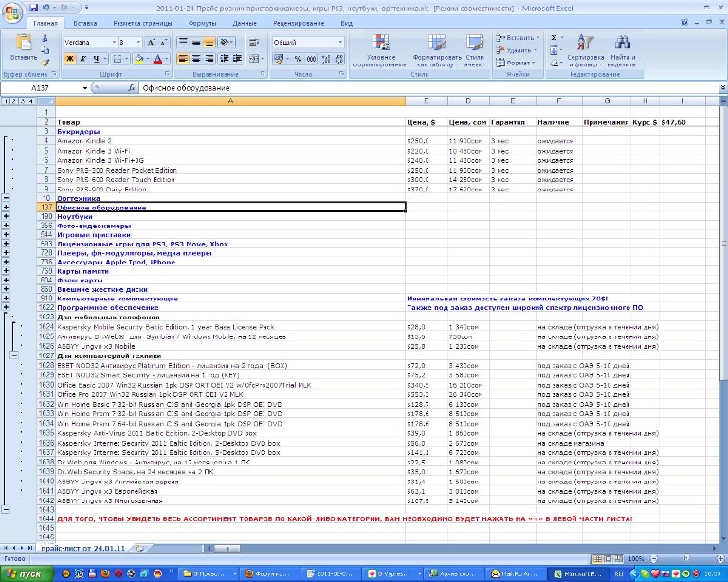Decrease font size with small A icon
728x582 pixels.
tap(163, 43)
